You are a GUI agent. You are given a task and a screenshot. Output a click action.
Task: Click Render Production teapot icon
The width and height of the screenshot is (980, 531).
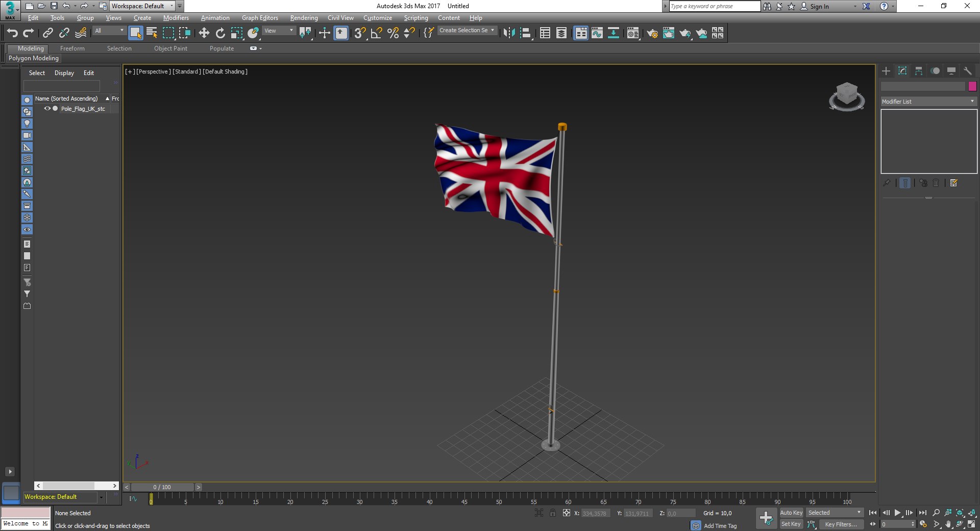coord(685,33)
